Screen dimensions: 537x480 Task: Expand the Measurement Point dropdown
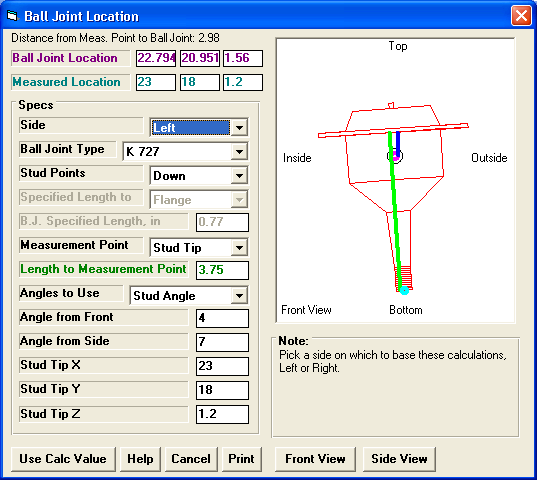[239, 248]
